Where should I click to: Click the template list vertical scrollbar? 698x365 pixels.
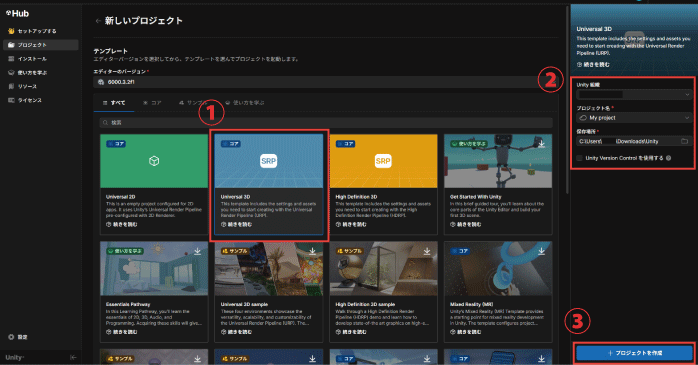(x=567, y=100)
